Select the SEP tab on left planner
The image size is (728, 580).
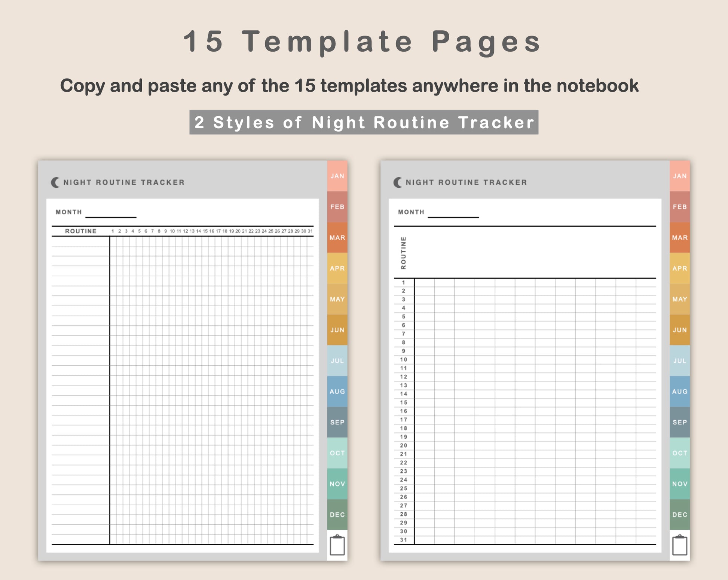click(x=337, y=422)
